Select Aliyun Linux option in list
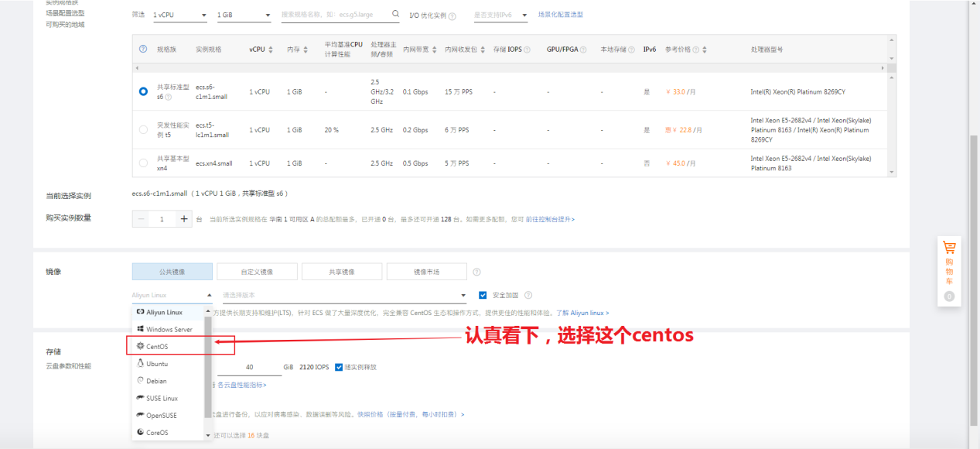 pyautogui.click(x=169, y=312)
